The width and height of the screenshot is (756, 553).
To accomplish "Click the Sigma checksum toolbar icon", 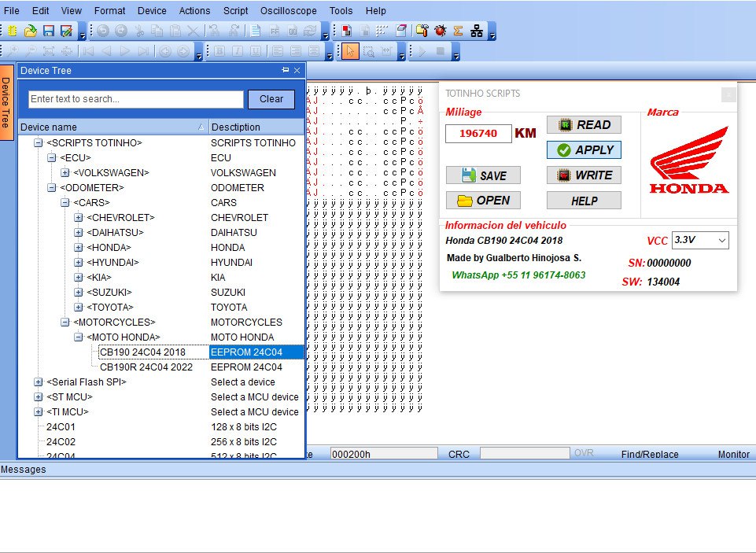I will (x=458, y=31).
